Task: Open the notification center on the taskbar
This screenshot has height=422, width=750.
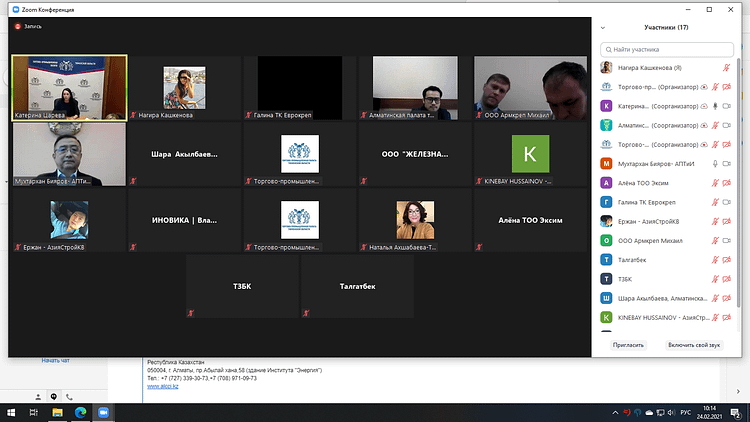Action: [x=736, y=412]
